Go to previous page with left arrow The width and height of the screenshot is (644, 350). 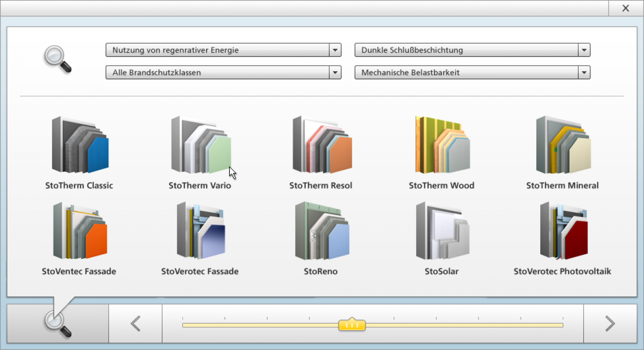[135, 324]
